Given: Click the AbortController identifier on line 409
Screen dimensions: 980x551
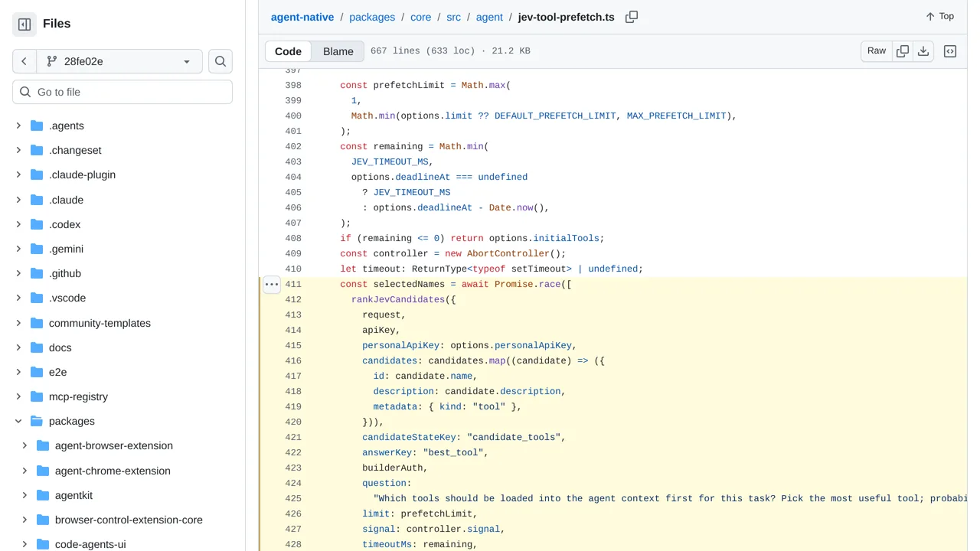Looking at the screenshot, I should [x=508, y=254].
